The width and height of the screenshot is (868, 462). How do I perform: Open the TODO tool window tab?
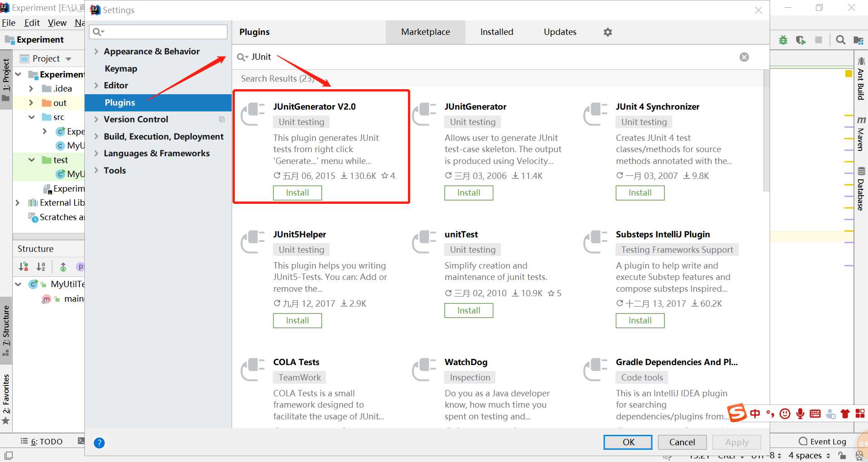[x=42, y=442]
